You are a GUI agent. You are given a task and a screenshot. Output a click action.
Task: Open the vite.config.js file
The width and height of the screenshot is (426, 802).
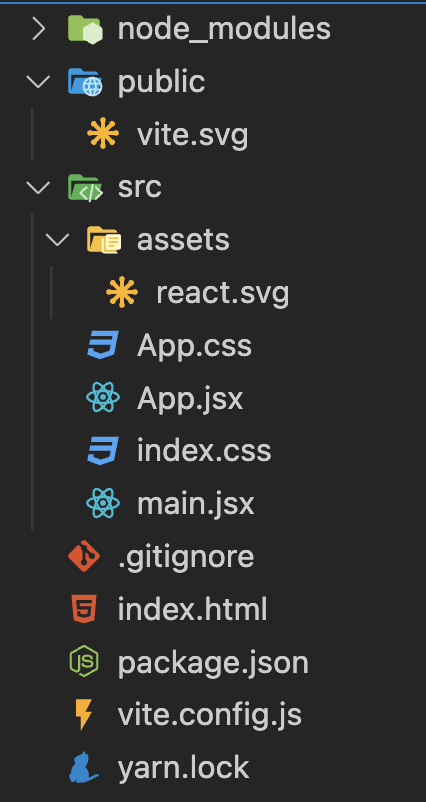[x=210, y=716]
